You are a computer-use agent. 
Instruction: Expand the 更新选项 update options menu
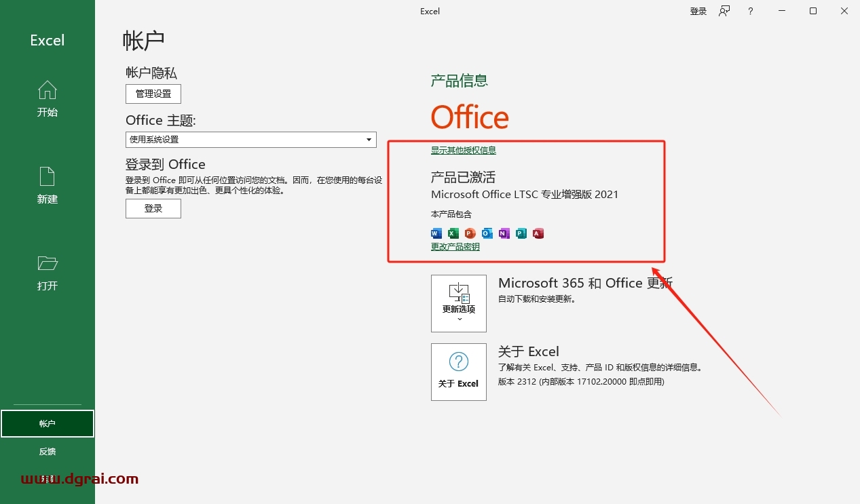[459, 303]
